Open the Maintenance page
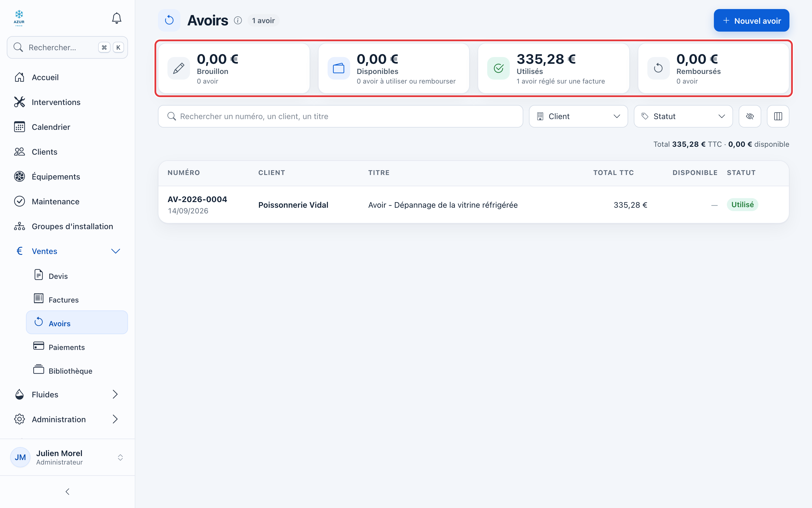 (x=67, y=202)
